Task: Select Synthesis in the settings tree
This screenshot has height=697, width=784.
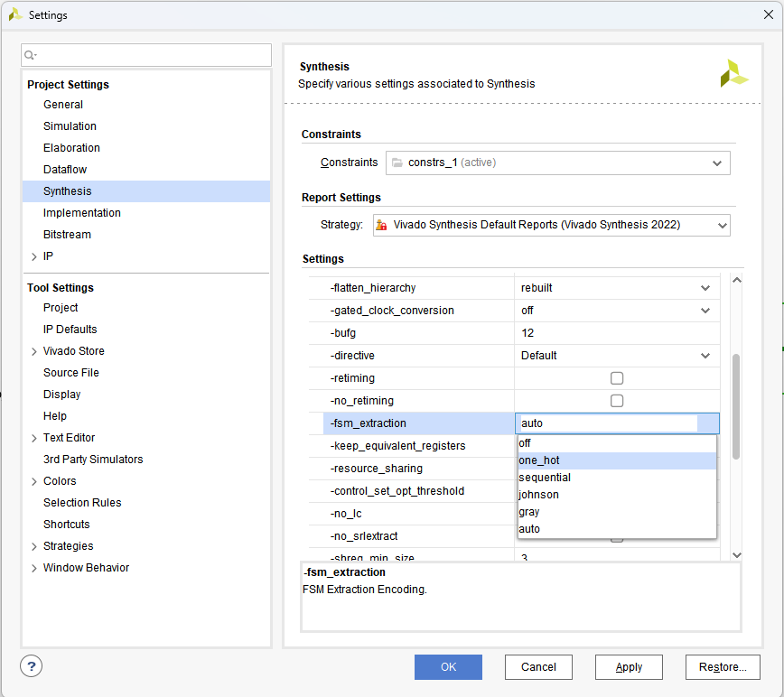Action: pyautogui.click(x=146, y=191)
